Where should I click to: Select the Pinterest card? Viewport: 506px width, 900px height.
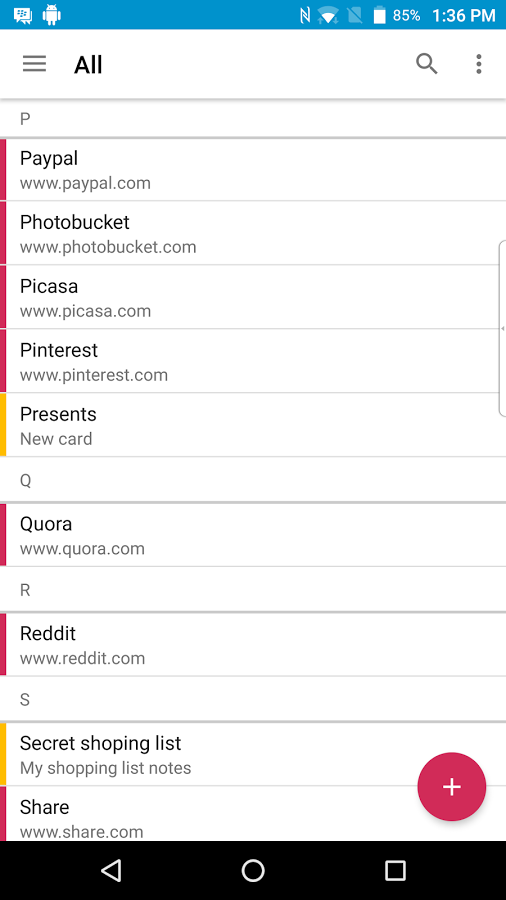click(253, 362)
